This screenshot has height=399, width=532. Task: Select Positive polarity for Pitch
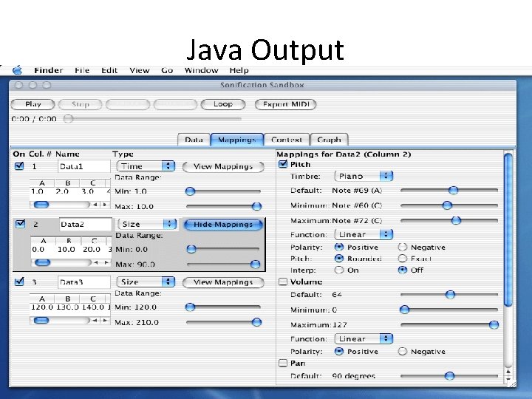point(339,247)
